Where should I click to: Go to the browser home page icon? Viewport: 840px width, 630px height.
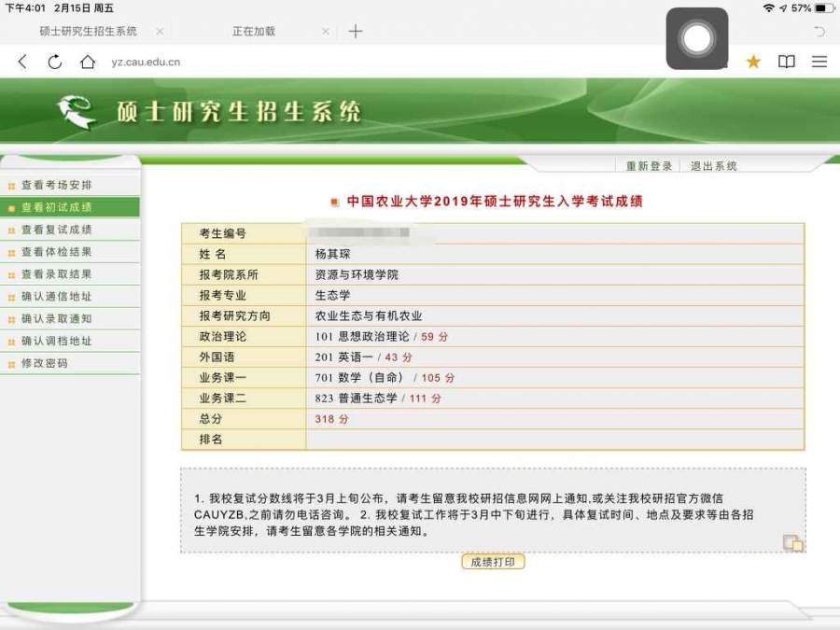(x=88, y=62)
